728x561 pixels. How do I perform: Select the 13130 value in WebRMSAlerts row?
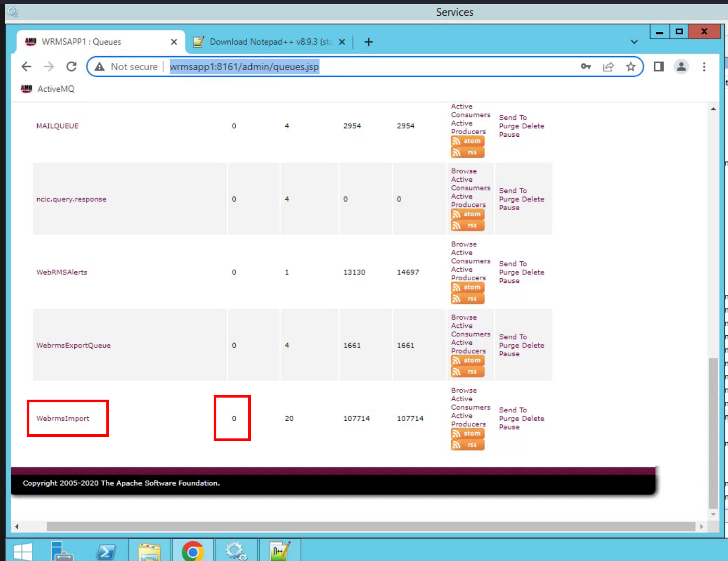tap(355, 272)
